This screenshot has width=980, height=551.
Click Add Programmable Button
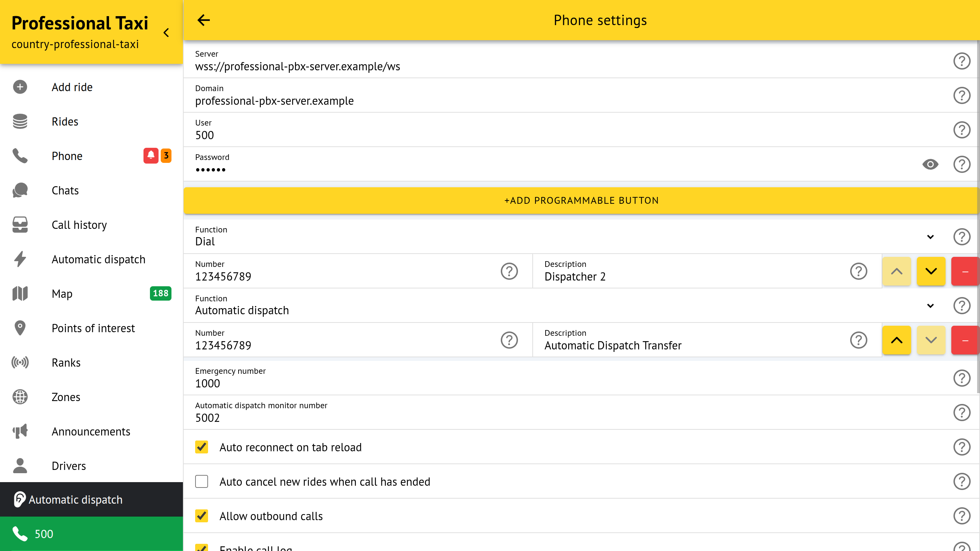(x=581, y=201)
